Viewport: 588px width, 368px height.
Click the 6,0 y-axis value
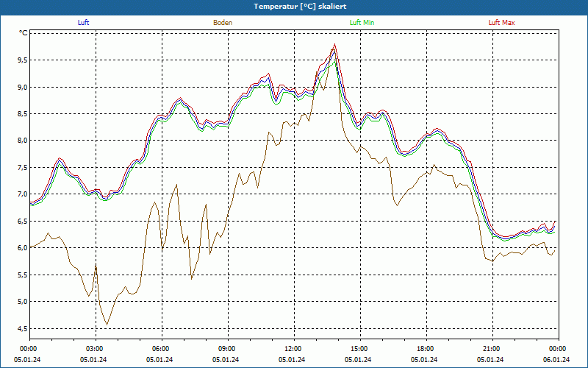(x=23, y=248)
